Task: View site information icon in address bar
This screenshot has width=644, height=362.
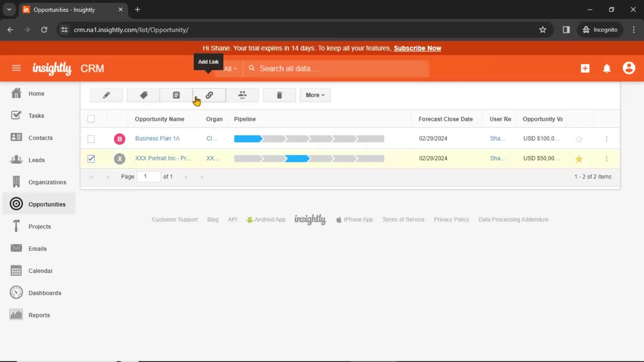Action: tap(64, 30)
